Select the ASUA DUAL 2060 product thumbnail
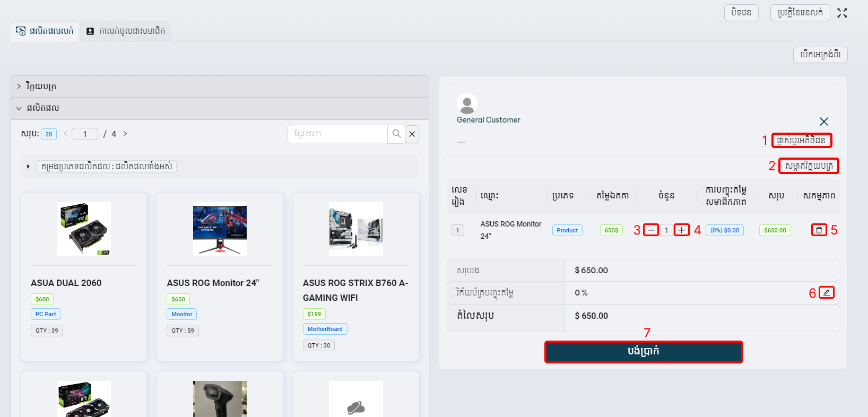 (84, 229)
